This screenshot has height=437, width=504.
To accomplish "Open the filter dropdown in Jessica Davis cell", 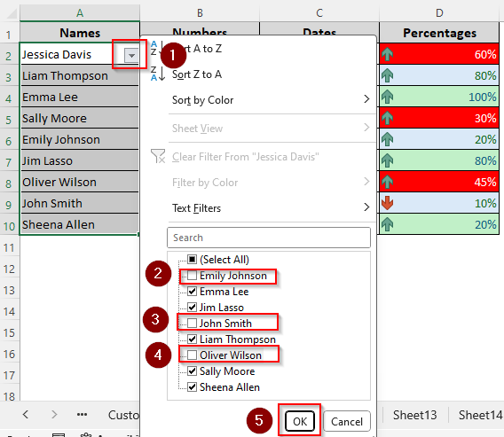I will 131,55.
